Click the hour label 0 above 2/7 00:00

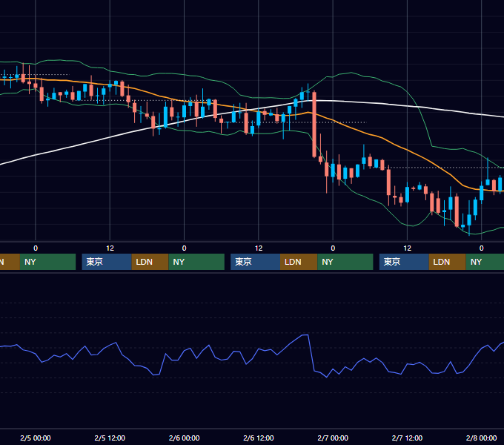333,248
